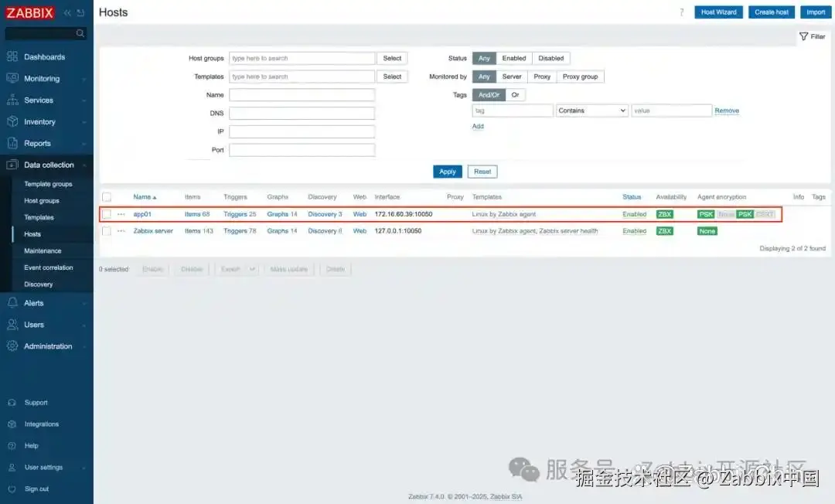Click the Data collection icon

[x=12, y=165]
